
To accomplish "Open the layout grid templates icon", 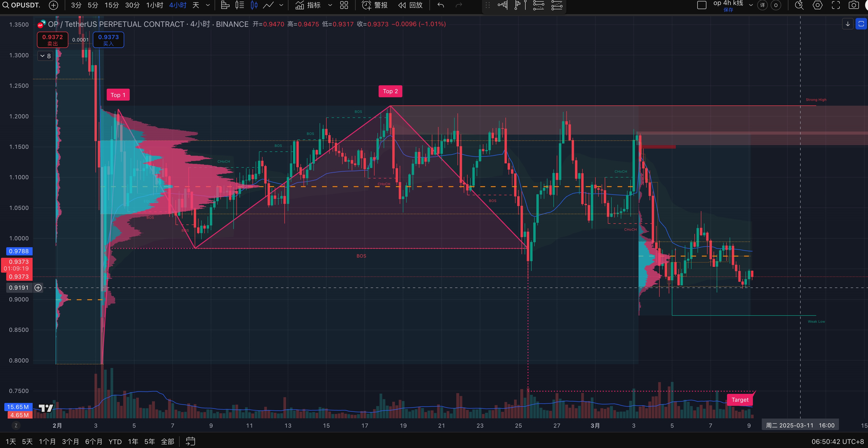I will [344, 5].
